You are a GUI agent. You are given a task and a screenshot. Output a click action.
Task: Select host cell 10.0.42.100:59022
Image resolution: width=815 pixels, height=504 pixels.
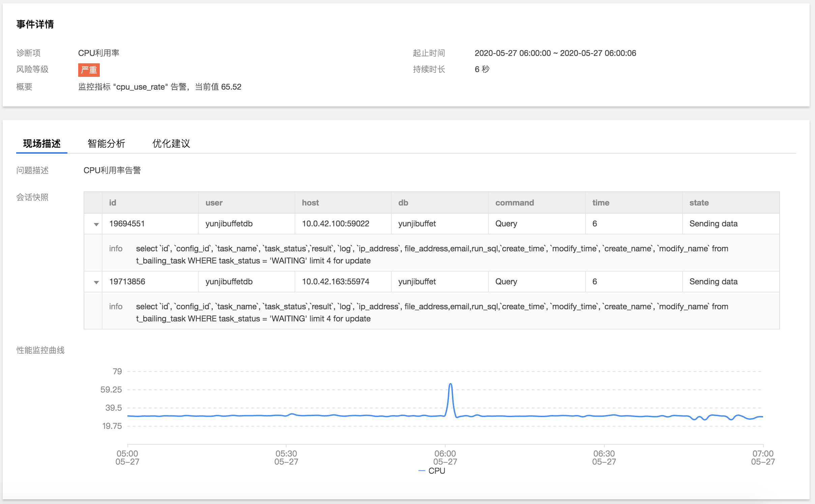[x=335, y=224]
